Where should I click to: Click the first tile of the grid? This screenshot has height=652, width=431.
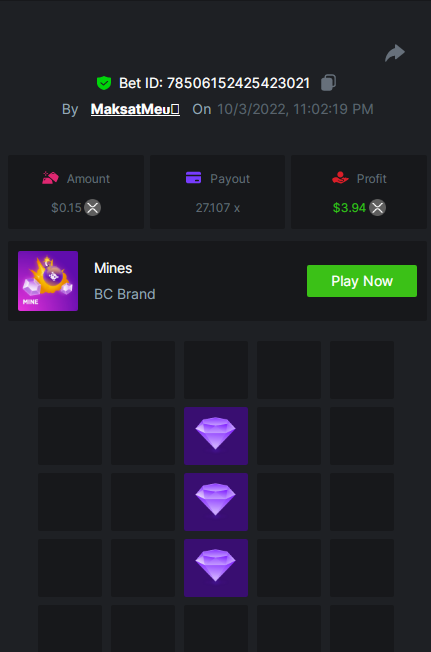(x=70, y=370)
